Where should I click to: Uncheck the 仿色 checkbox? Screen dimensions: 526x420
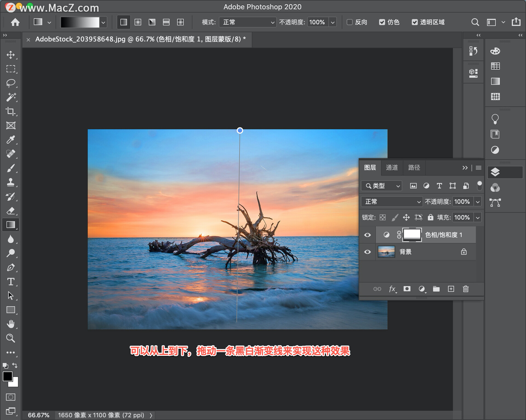click(x=382, y=22)
